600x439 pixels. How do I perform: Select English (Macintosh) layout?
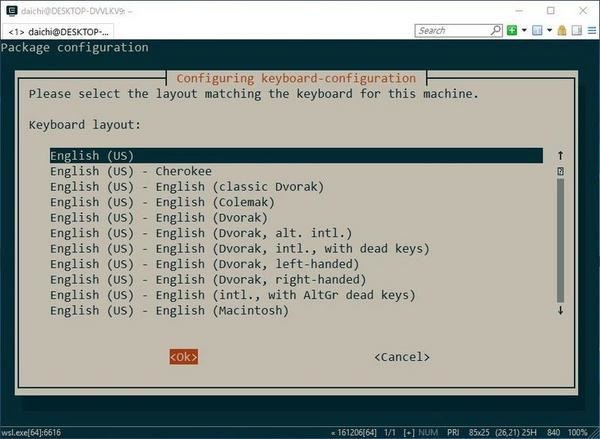coord(170,310)
